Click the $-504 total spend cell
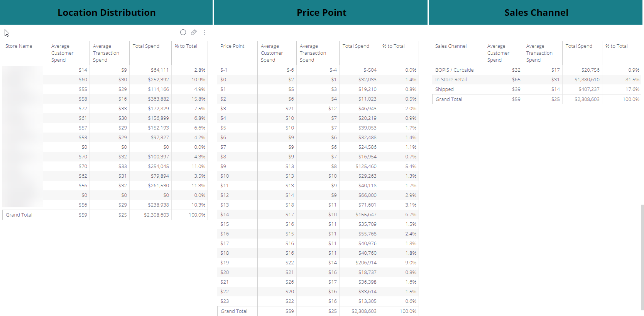The width and height of the screenshot is (644, 316). (370, 70)
